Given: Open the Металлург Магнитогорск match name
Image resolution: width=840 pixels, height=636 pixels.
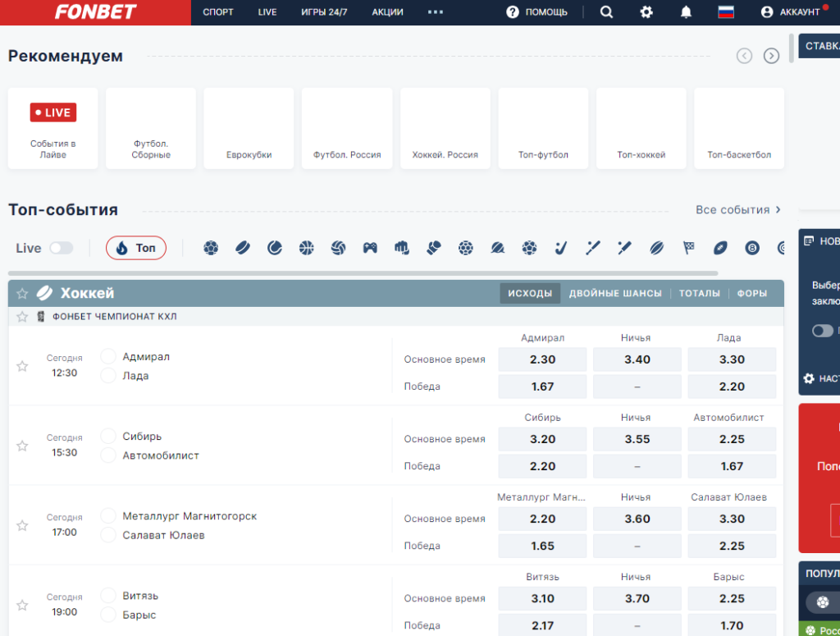Looking at the screenshot, I should 189,516.
